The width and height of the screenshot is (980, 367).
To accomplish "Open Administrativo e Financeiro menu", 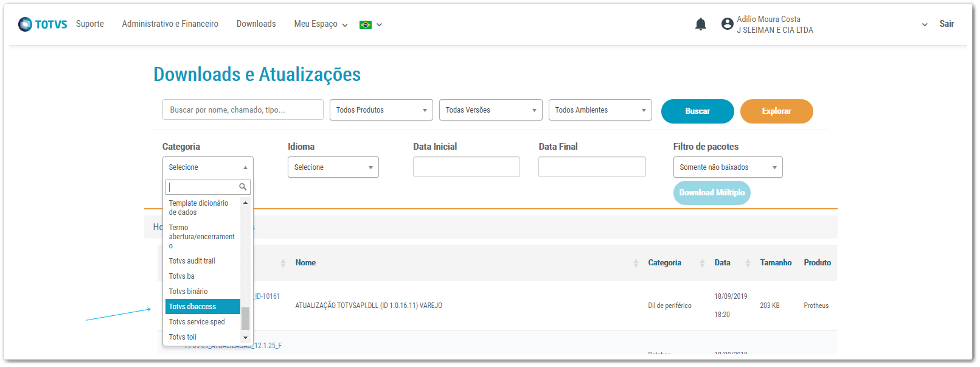I will coord(170,24).
